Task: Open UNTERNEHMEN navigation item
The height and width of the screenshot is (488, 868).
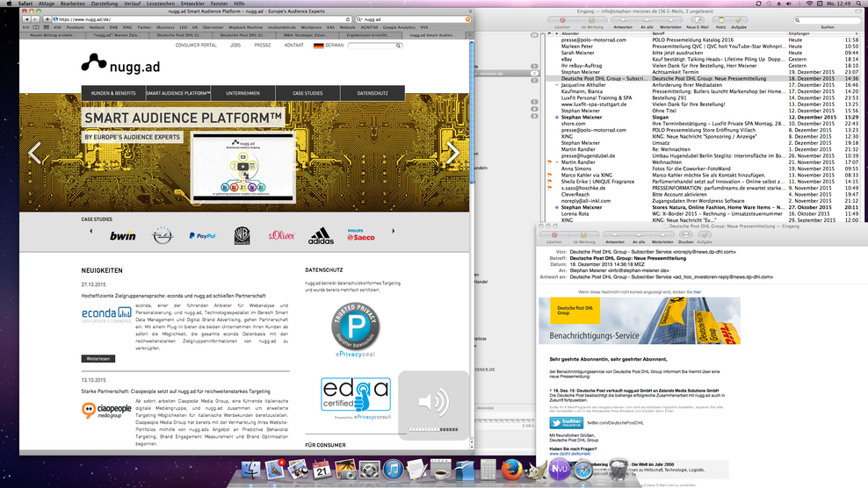Action: click(242, 93)
